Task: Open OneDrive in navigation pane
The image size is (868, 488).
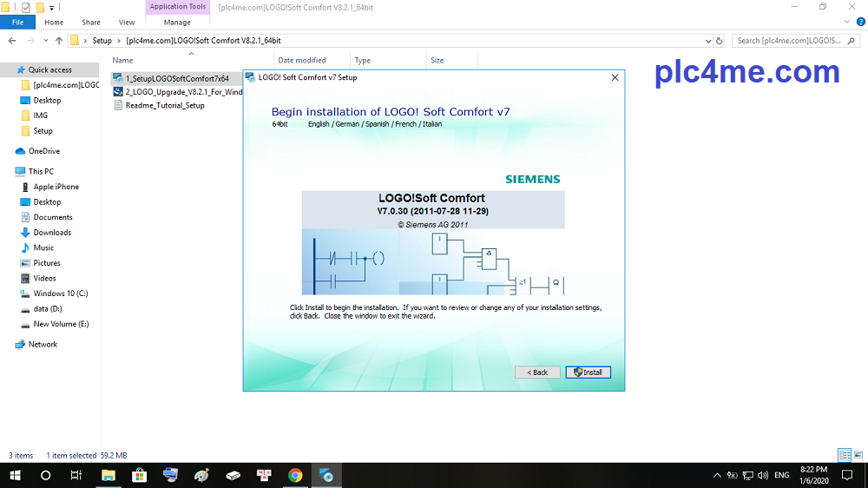Action: click(x=43, y=151)
